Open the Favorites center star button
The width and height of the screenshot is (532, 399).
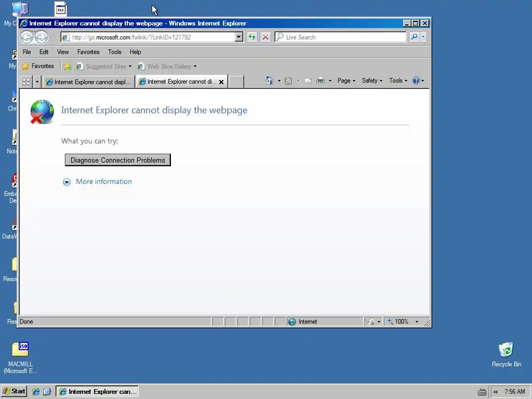[x=37, y=66]
